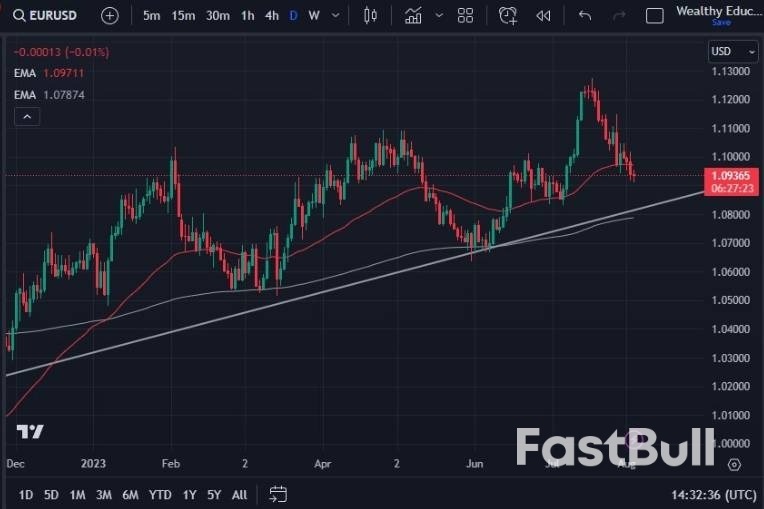Select the YTD date range
Screen dimensions: 764x509
pos(160,494)
